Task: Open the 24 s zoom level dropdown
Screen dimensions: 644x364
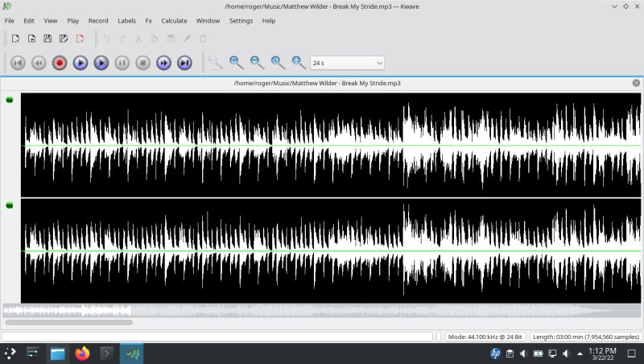Action: (347, 63)
